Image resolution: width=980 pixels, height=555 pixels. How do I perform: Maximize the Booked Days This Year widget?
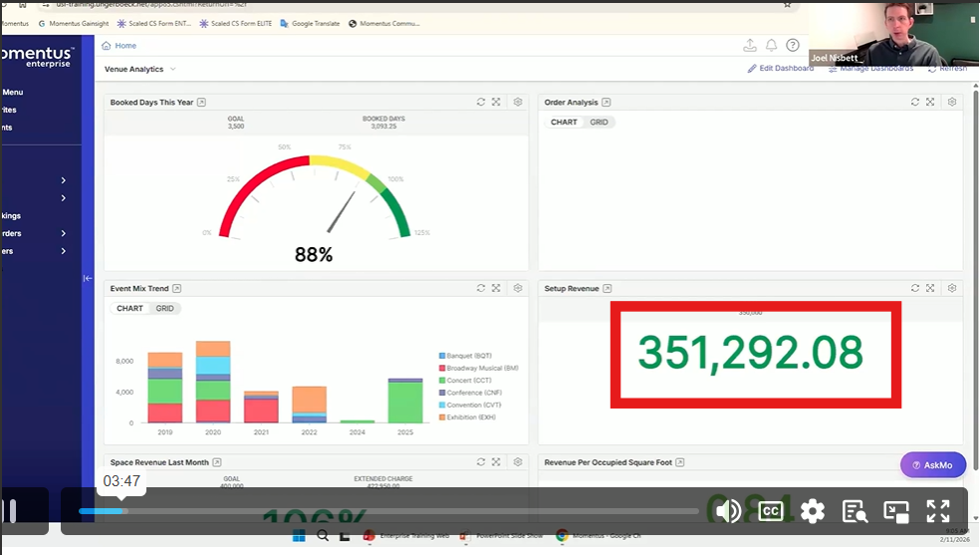tap(496, 102)
